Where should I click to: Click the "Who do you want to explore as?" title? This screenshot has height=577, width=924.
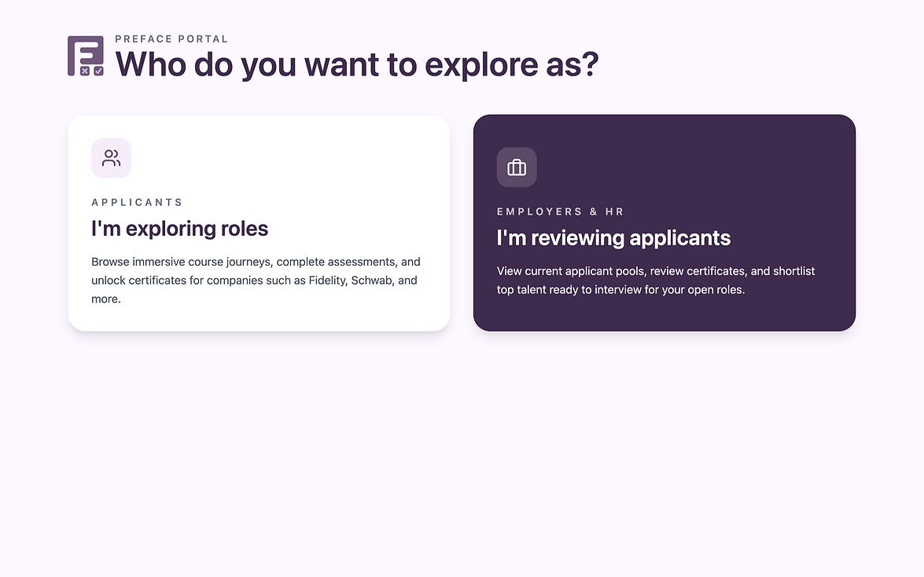(x=357, y=64)
